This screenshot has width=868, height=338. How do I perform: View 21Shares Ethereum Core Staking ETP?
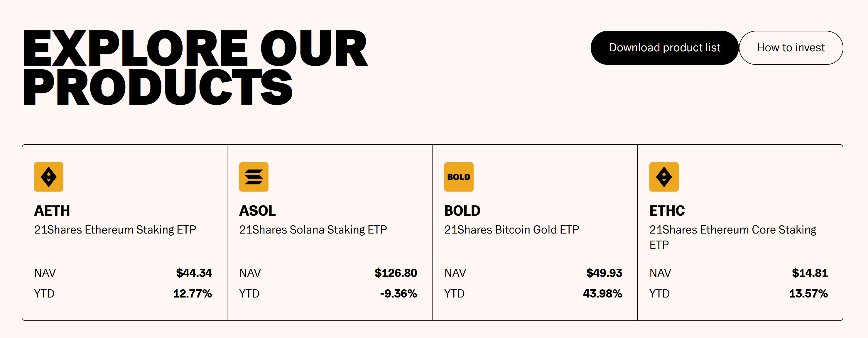732,237
